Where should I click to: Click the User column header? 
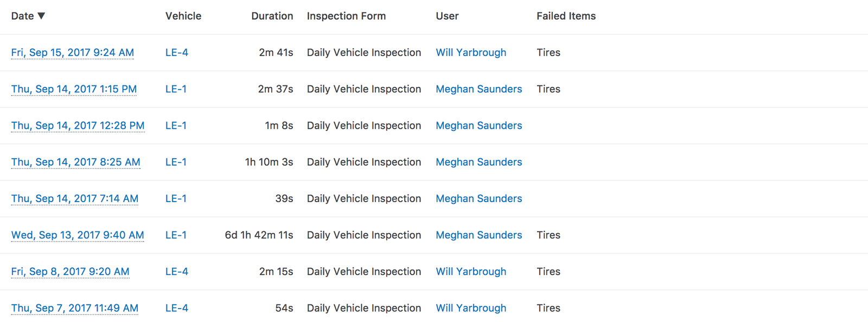coord(447,16)
